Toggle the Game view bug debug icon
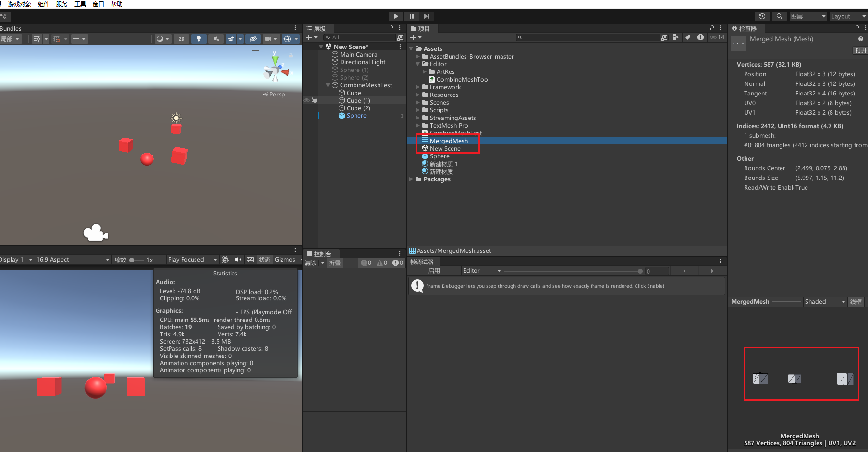The image size is (868, 452). 225,260
